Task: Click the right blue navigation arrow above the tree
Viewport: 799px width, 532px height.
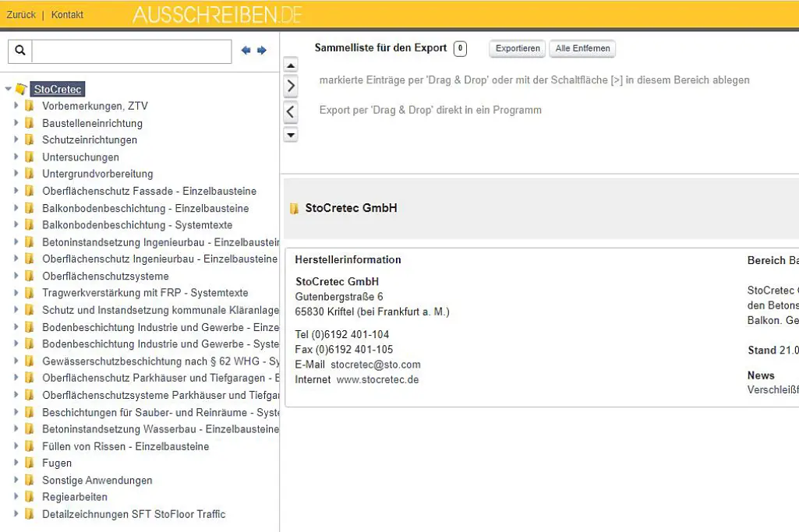Action: tap(261, 50)
